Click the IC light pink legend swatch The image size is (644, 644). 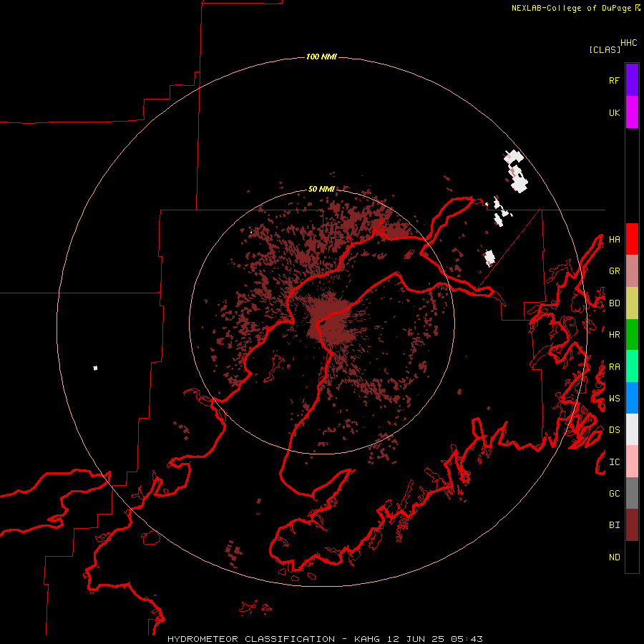(632, 462)
